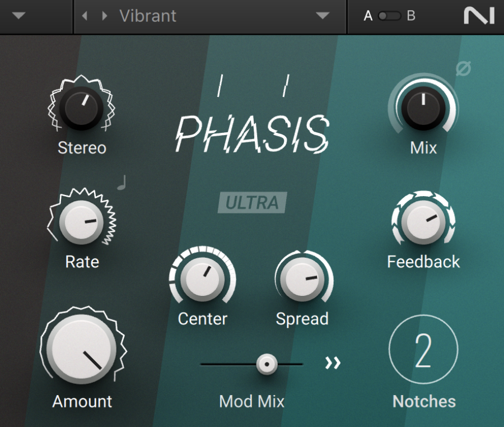Expand the preset list dropdown arrow
504x427 pixels.
point(323,16)
